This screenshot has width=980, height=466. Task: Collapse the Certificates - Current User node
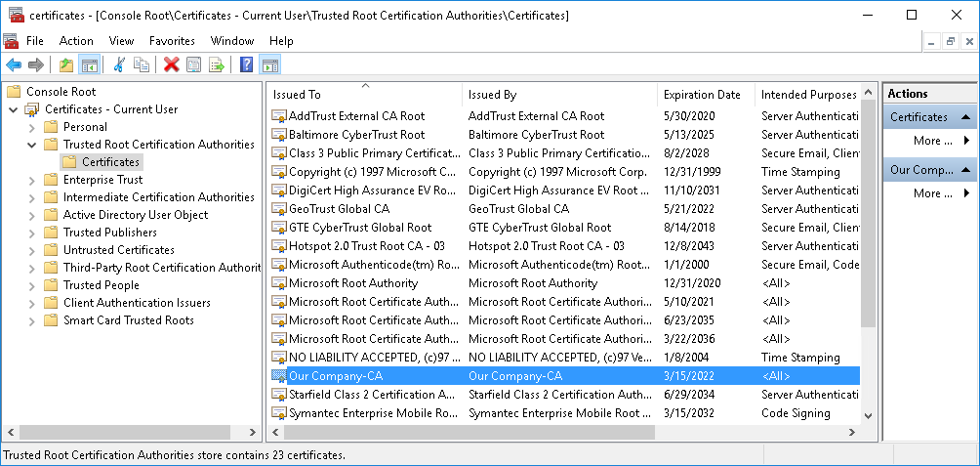point(13,110)
